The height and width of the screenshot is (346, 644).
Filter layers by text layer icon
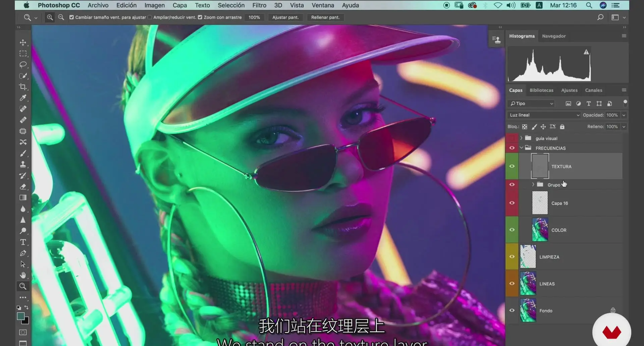point(588,104)
